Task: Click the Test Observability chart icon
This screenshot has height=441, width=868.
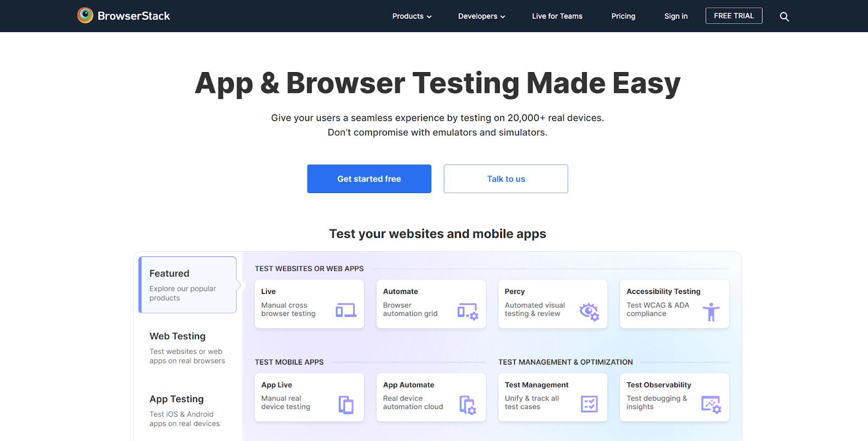Action: point(711,405)
